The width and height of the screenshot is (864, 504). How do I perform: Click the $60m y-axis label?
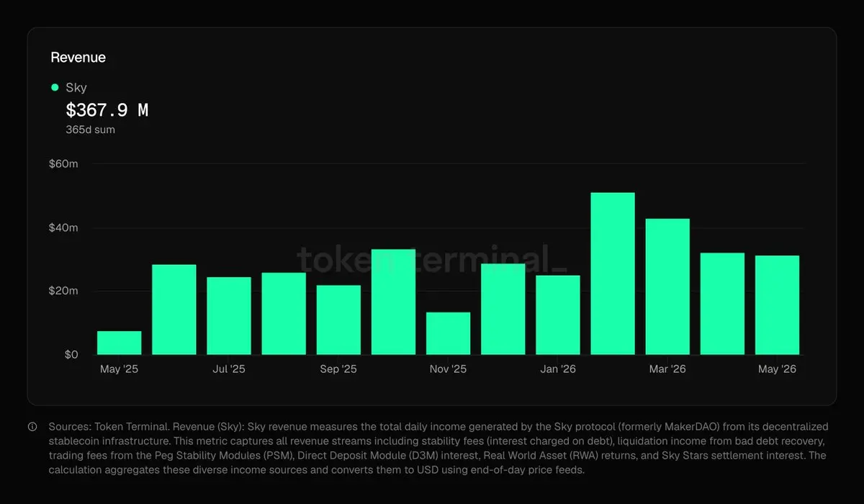click(63, 164)
